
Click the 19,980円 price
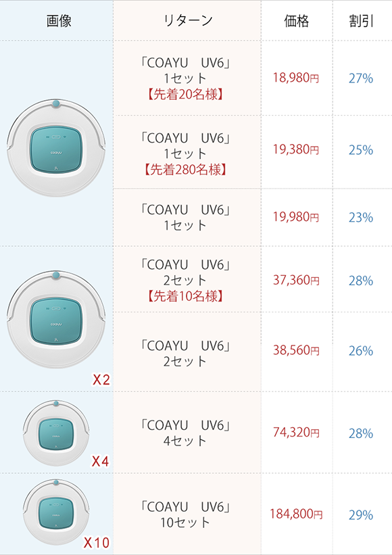[x=296, y=216]
